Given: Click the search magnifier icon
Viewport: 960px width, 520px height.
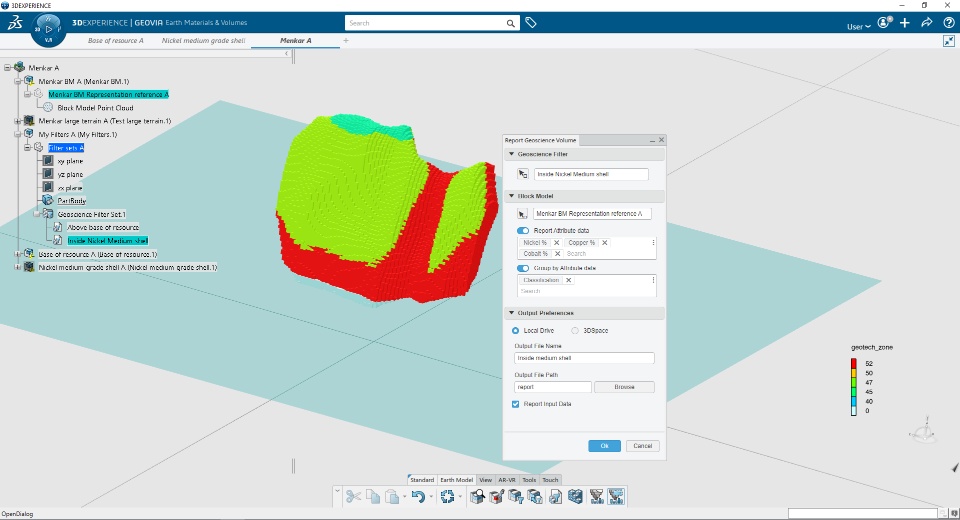Looking at the screenshot, I should coord(511,23).
